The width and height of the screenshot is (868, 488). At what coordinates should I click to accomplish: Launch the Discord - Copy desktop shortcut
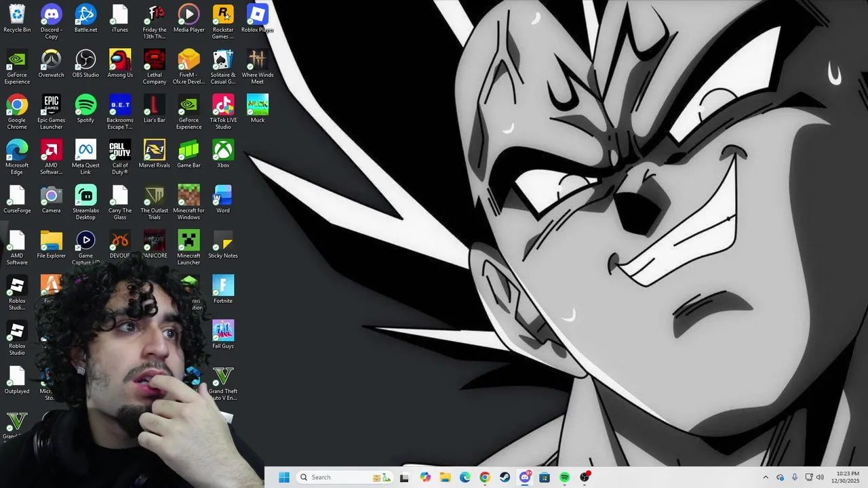[51, 22]
